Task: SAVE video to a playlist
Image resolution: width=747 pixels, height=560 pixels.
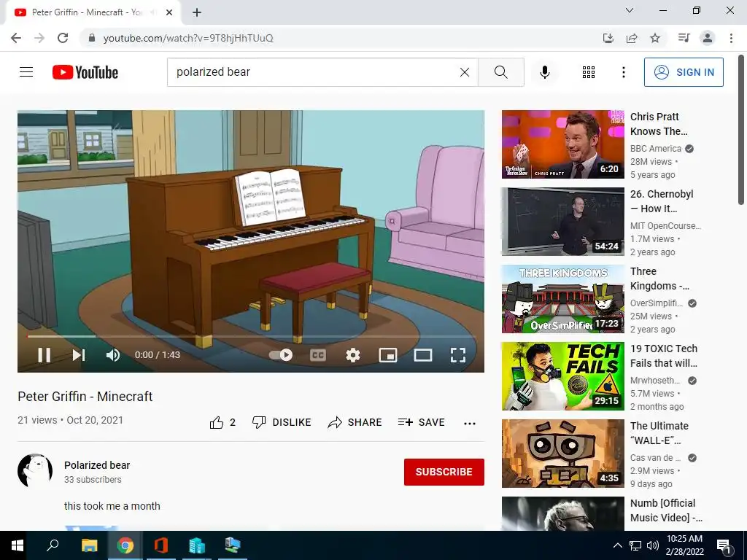Action: (421, 422)
